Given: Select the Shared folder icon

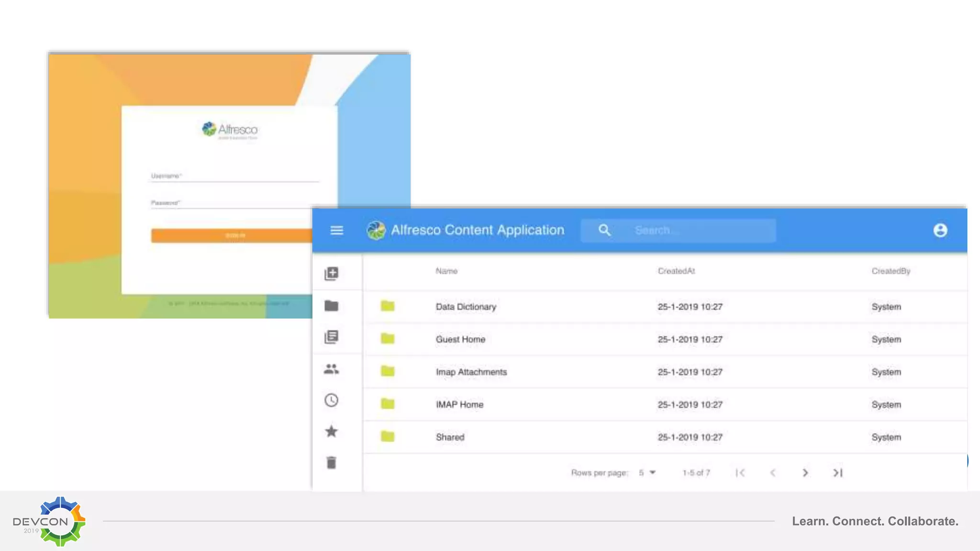Looking at the screenshot, I should tap(388, 437).
